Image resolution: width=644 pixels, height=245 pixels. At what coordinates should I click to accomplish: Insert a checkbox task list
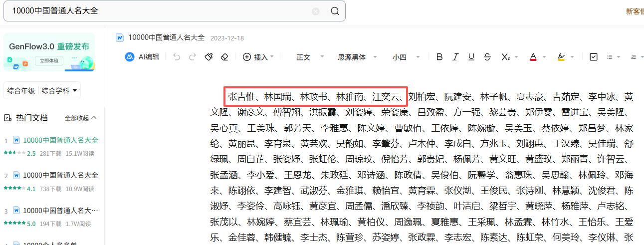coord(593,57)
